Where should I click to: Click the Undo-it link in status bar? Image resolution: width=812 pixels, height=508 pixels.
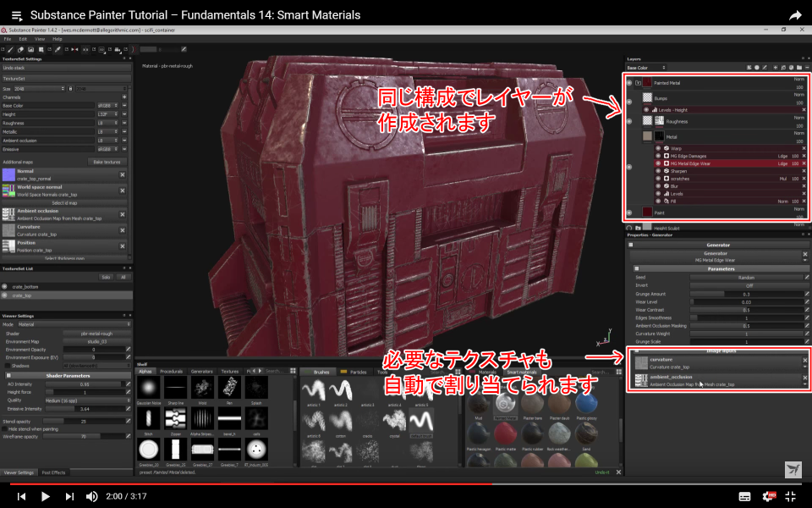(601, 472)
